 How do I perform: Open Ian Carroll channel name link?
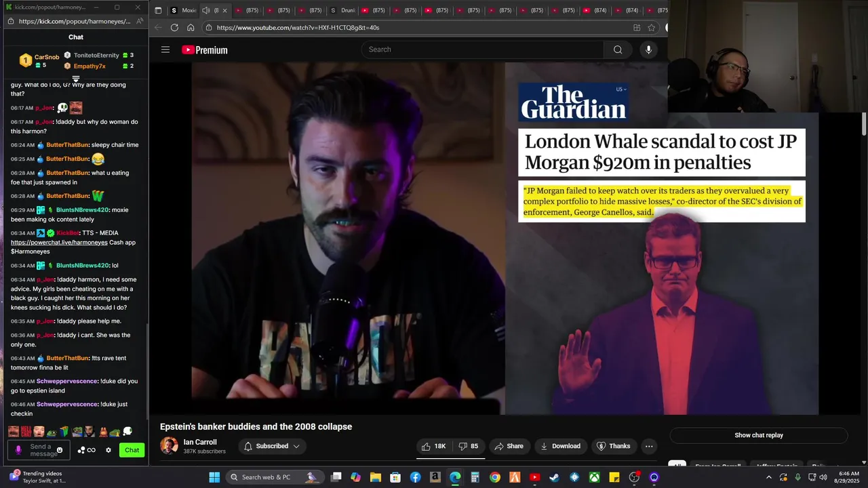[200, 442]
